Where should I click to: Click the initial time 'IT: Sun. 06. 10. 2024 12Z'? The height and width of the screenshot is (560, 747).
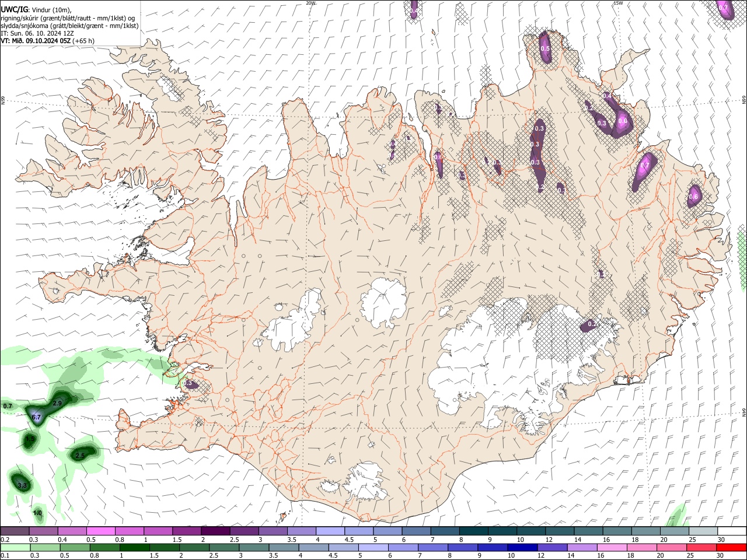click(37, 33)
